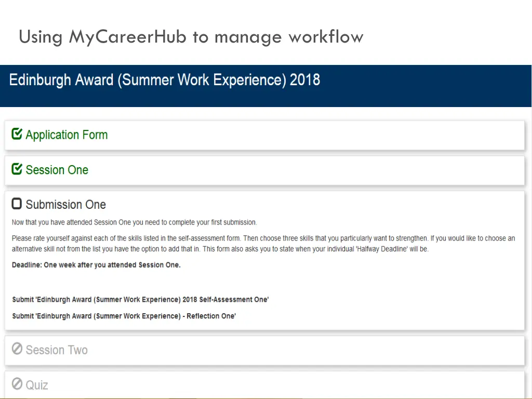This screenshot has width=532, height=399.
Task: Open the Reflection One submission link
Action: tap(124, 316)
